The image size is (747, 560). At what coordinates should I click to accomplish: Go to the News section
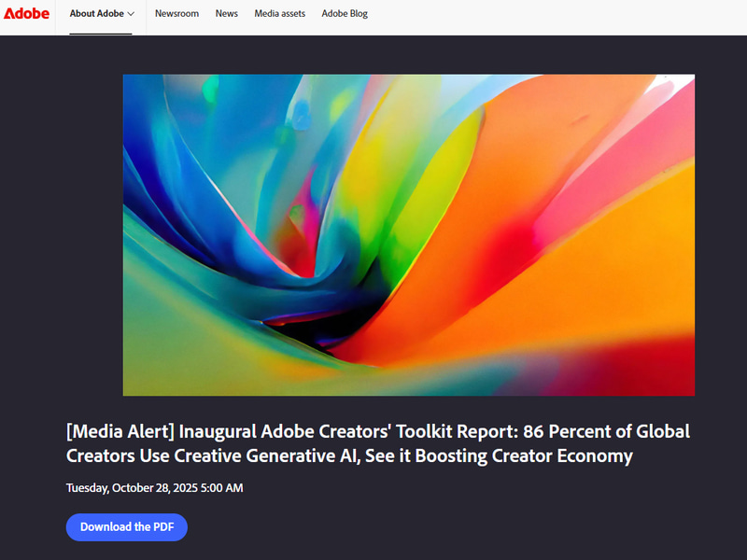[x=226, y=14]
